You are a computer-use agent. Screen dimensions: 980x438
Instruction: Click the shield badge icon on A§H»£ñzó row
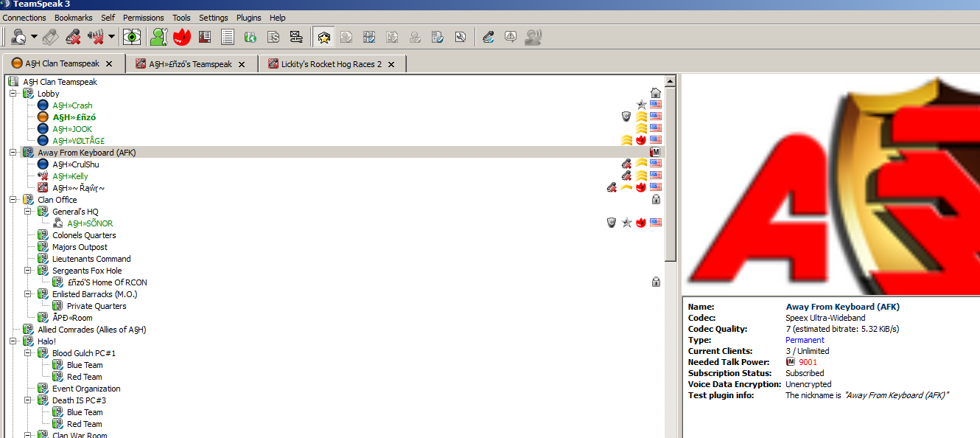[626, 117]
